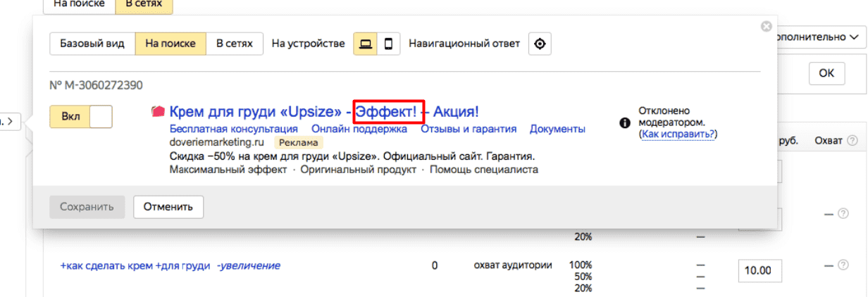Click the help icon next to Охват
This screenshot has height=297, width=868.
[852, 141]
